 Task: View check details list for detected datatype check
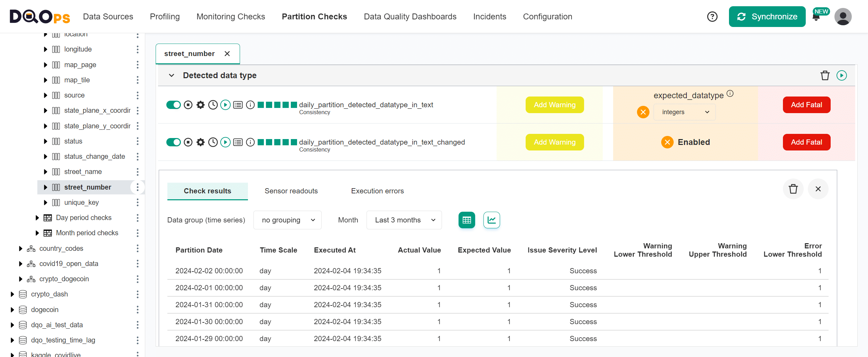(238, 105)
